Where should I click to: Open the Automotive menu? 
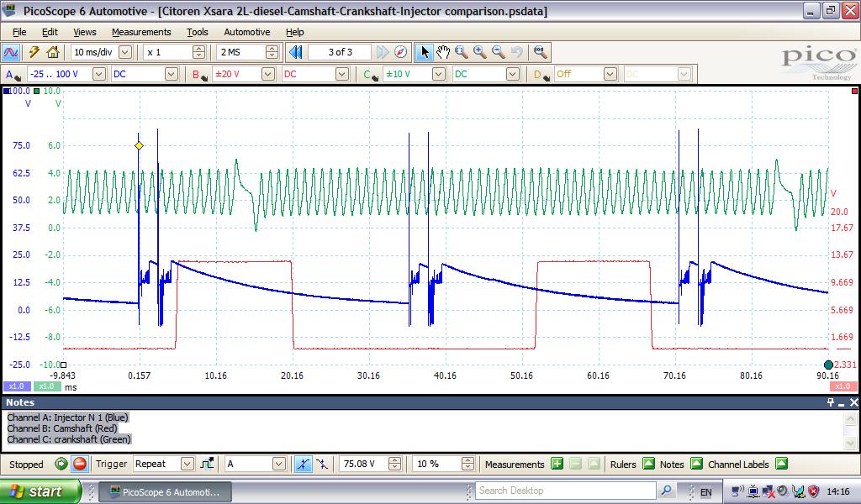[x=247, y=32]
